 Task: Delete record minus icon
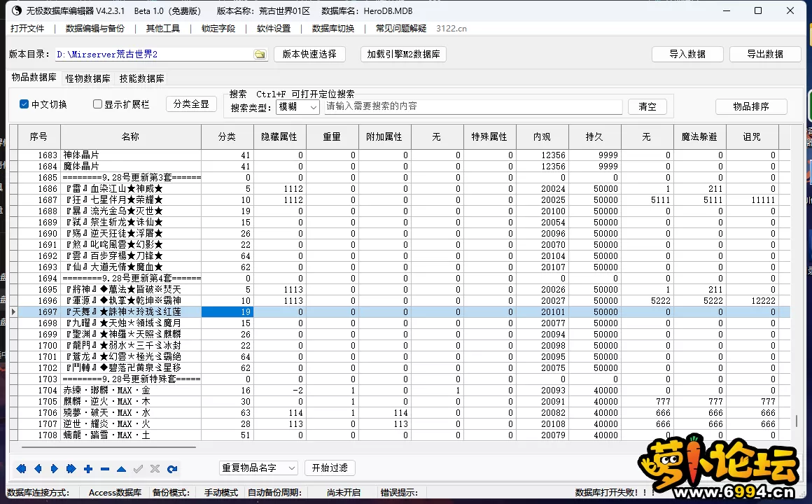click(x=104, y=469)
